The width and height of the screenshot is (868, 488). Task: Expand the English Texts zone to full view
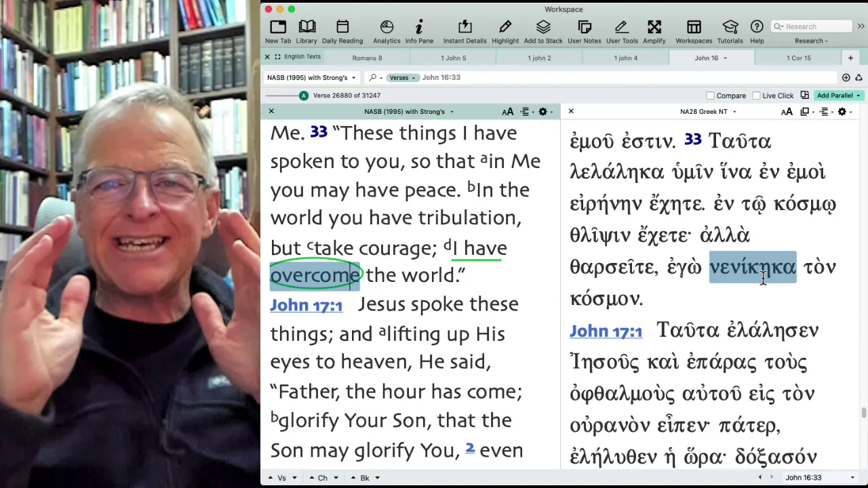pyautogui.click(x=277, y=57)
